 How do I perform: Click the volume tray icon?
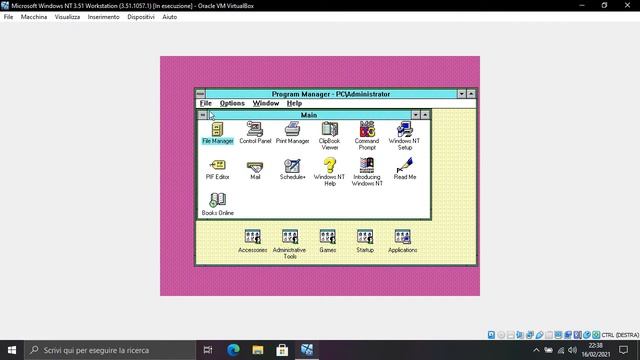572,350
